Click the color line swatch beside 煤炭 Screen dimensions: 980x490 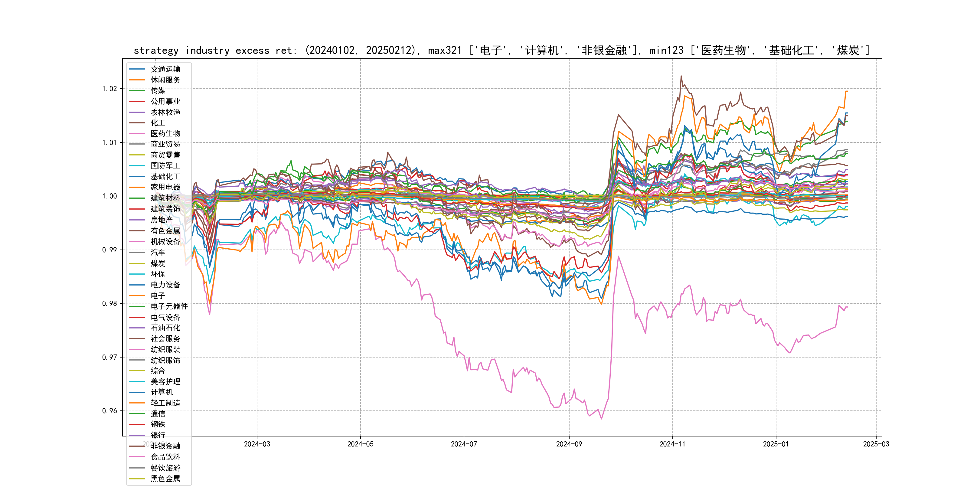pyautogui.click(x=137, y=263)
